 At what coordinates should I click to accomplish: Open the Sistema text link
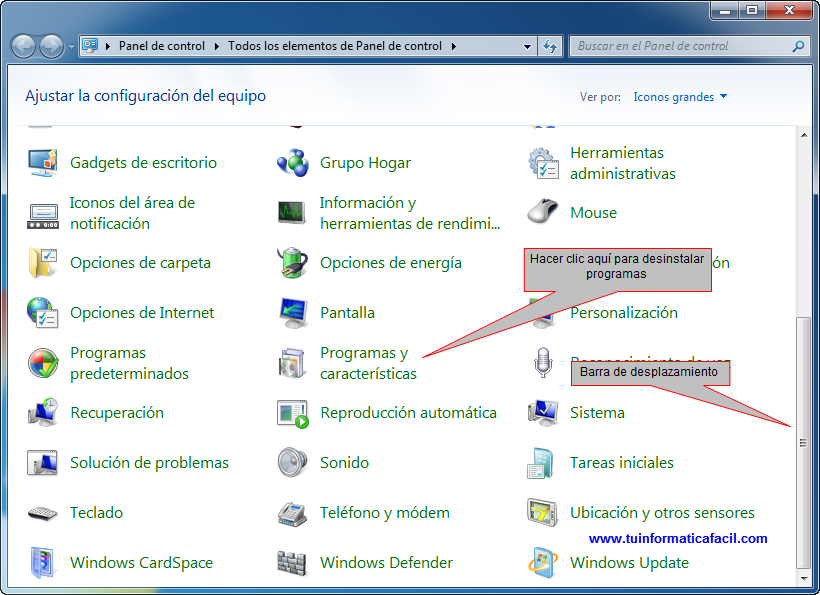click(x=597, y=413)
